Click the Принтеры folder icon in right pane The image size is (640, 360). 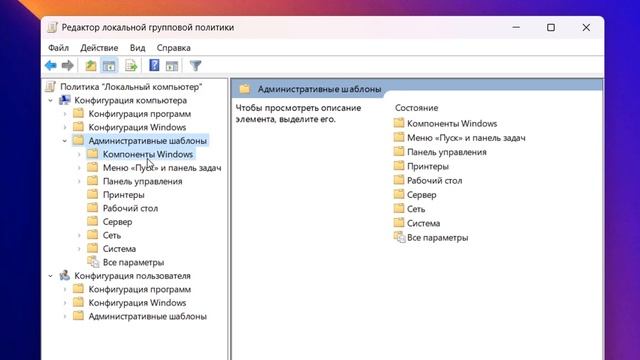tap(399, 166)
